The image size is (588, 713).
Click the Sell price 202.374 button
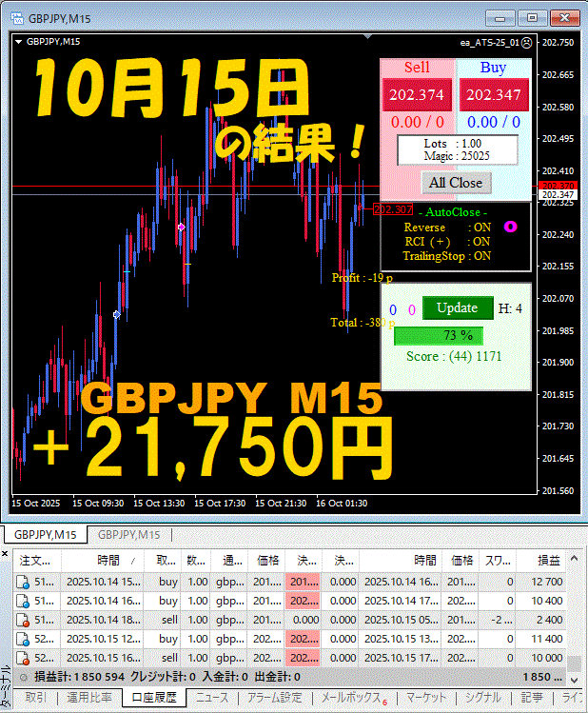coord(417,94)
